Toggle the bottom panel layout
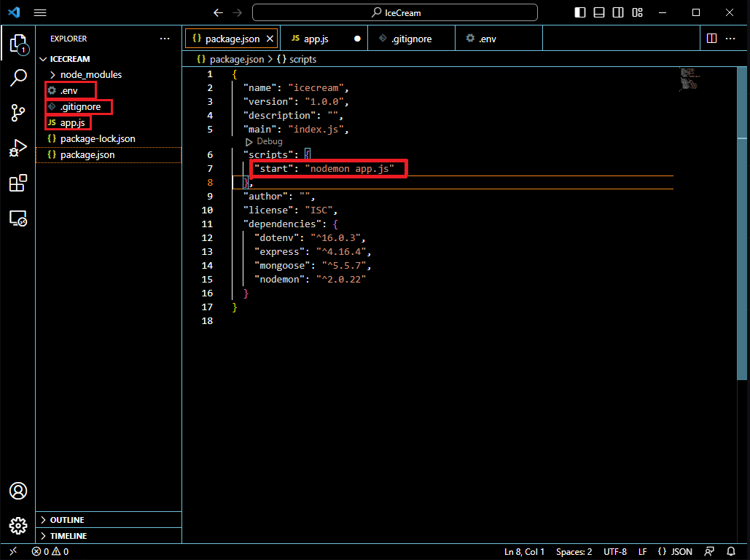 pos(599,12)
